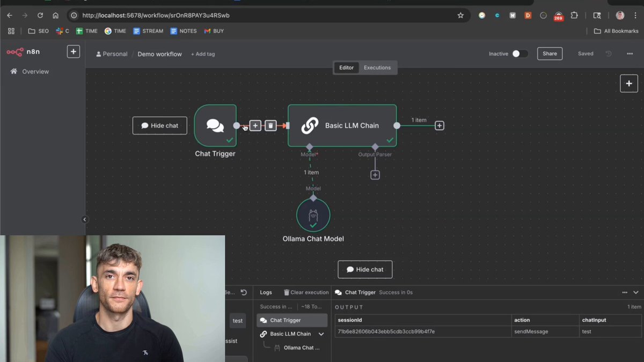Open the green TIME sheets bookmark
The height and width of the screenshot is (362, 644).
[x=86, y=31]
